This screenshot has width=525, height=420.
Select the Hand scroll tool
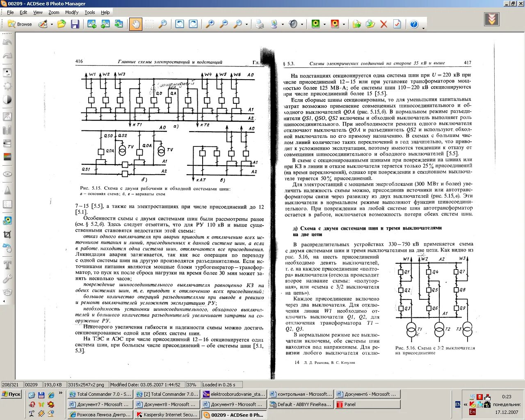coord(135,24)
